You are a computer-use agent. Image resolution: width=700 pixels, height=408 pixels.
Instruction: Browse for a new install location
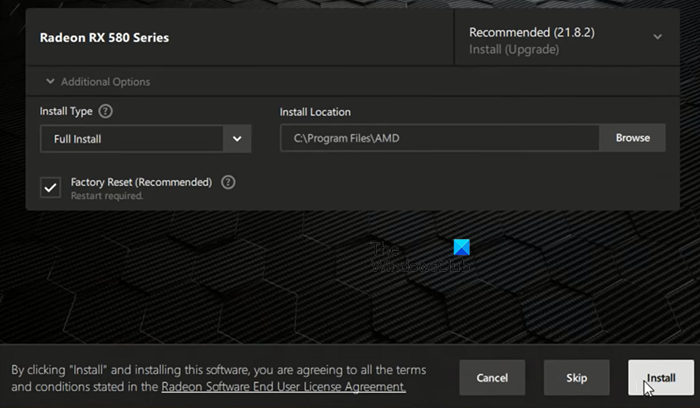pyautogui.click(x=633, y=138)
